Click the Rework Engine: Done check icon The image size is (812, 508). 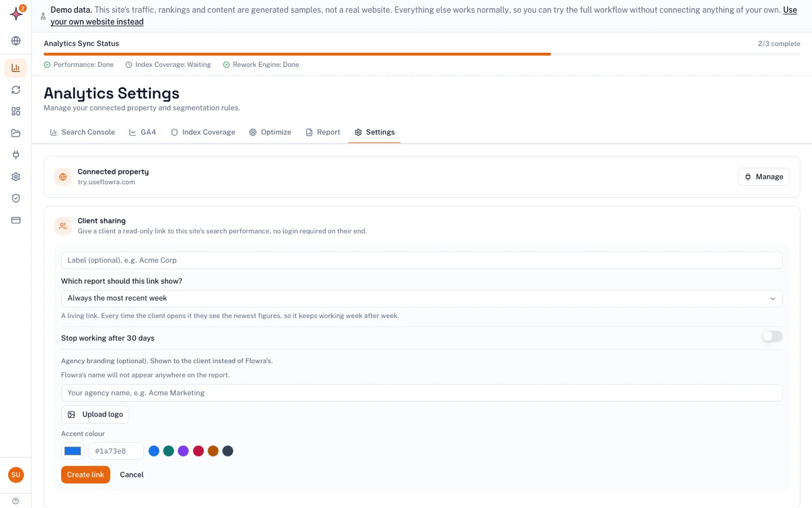[226, 65]
